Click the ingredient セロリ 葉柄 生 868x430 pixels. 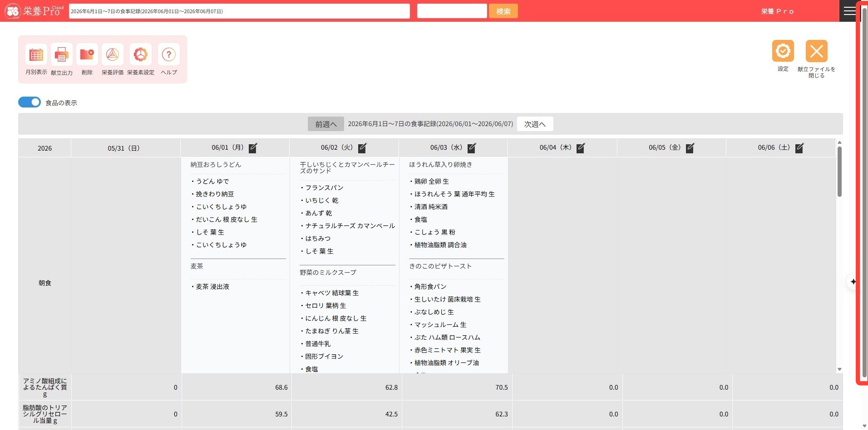pos(325,306)
